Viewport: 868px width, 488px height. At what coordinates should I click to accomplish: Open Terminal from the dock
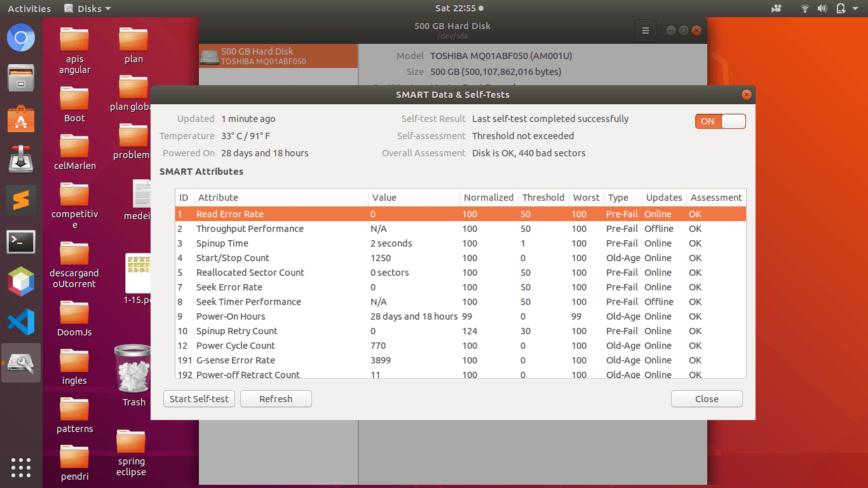21,241
